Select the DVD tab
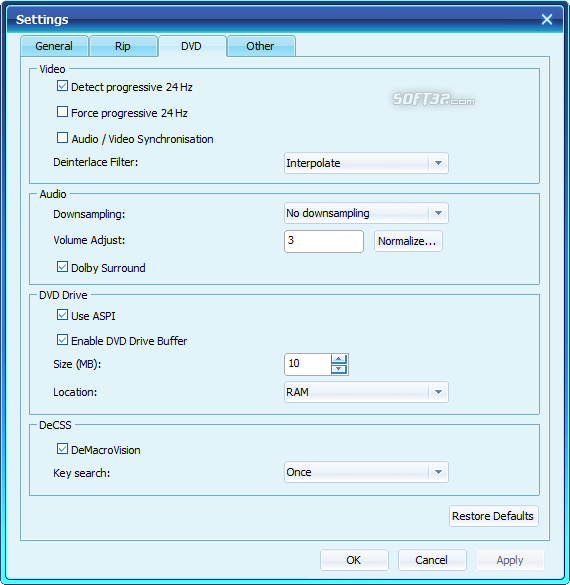Image resolution: width=570 pixels, height=585 pixels. click(192, 46)
